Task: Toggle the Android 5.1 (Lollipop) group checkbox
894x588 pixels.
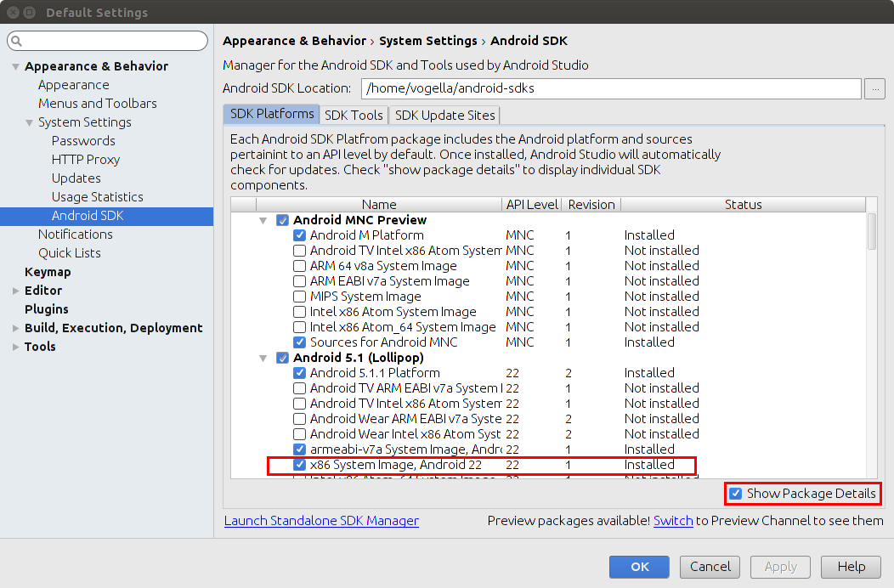Action: coord(282,358)
